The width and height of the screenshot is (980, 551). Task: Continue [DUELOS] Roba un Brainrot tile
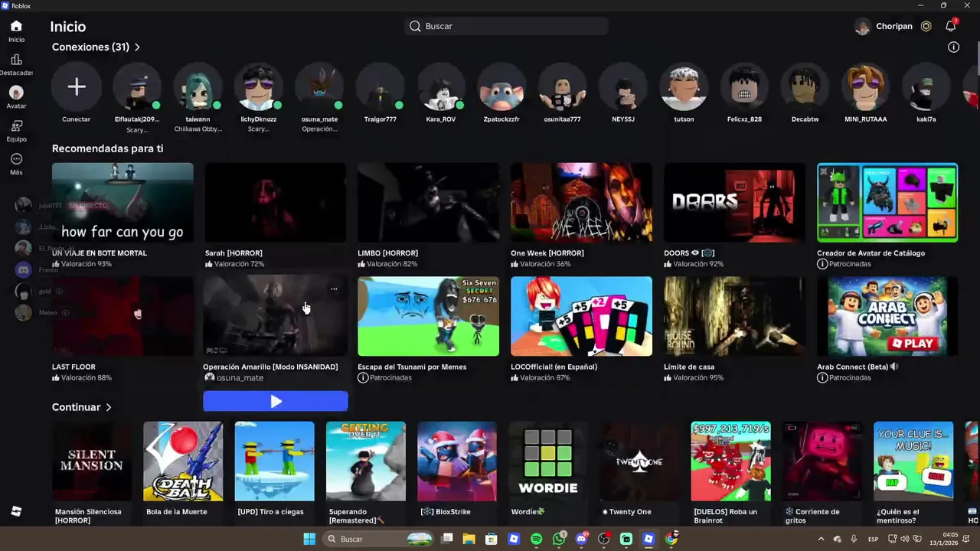point(731,461)
